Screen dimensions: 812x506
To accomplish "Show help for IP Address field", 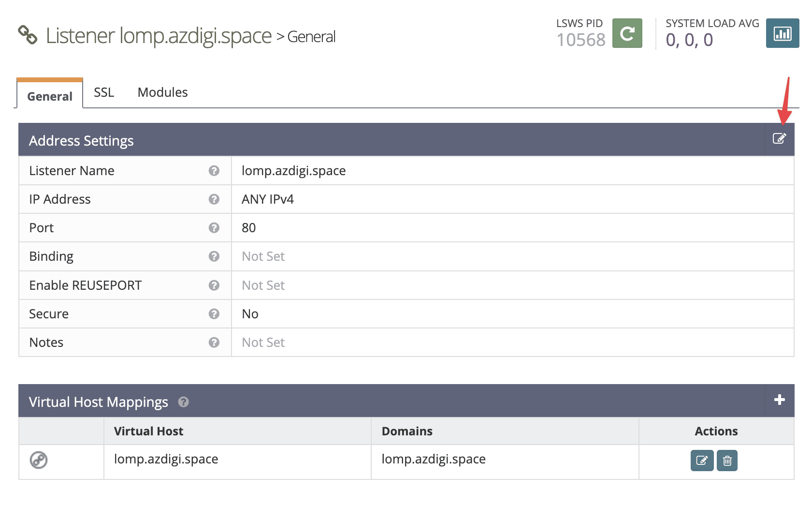I will [x=214, y=199].
